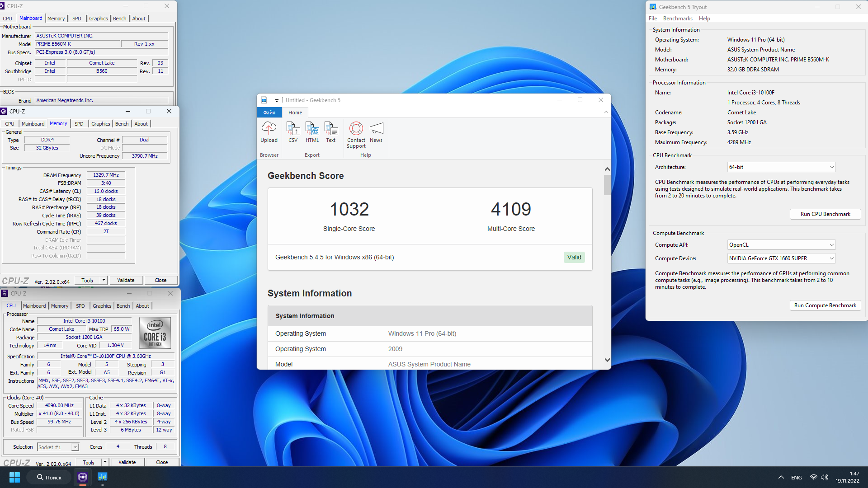
Task: Click ENG language indicator
Action: (797, 478)
